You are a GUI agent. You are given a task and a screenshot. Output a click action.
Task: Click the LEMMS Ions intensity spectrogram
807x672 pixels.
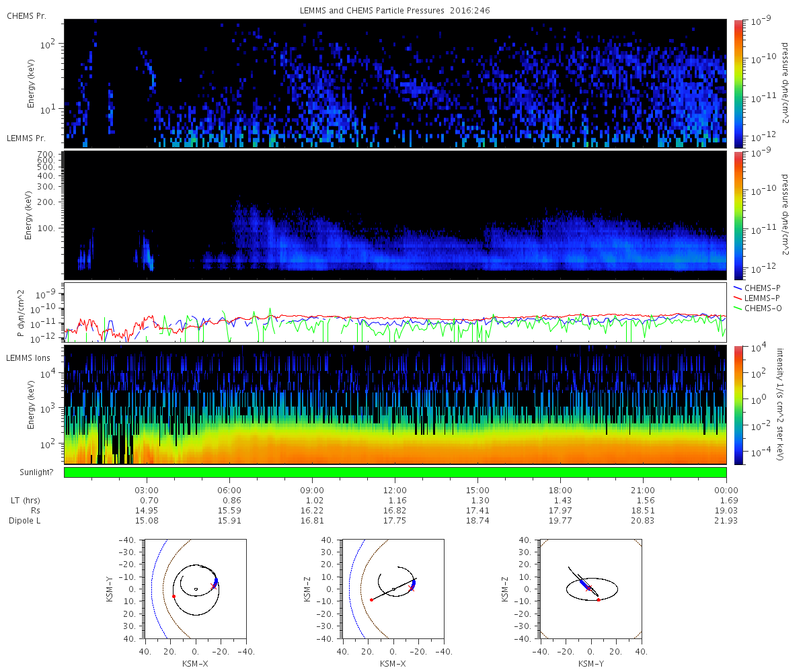395,405
